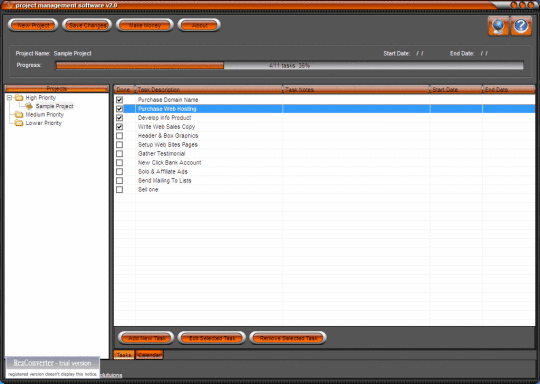Select the Send Mailing To Lists row

pyautogui.click(x=324, y=180)
